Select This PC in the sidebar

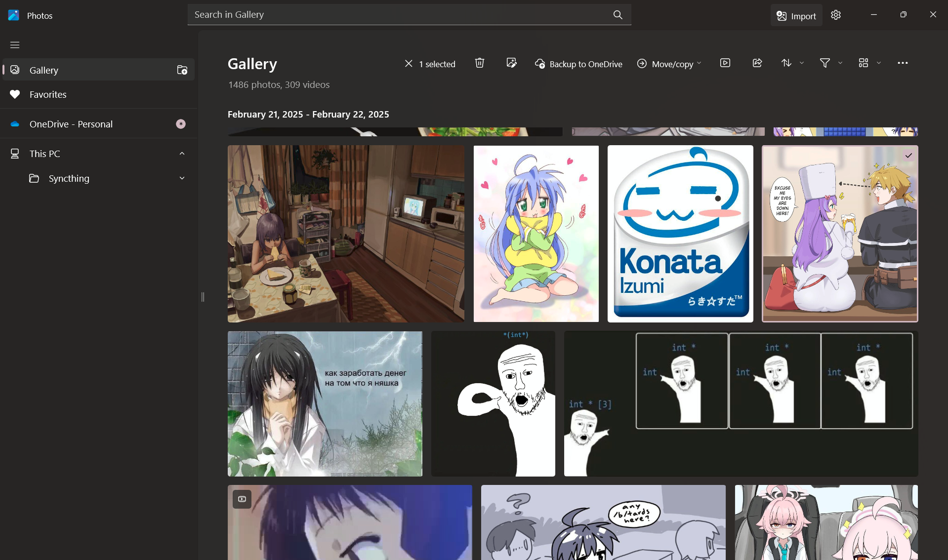[99, 154]
